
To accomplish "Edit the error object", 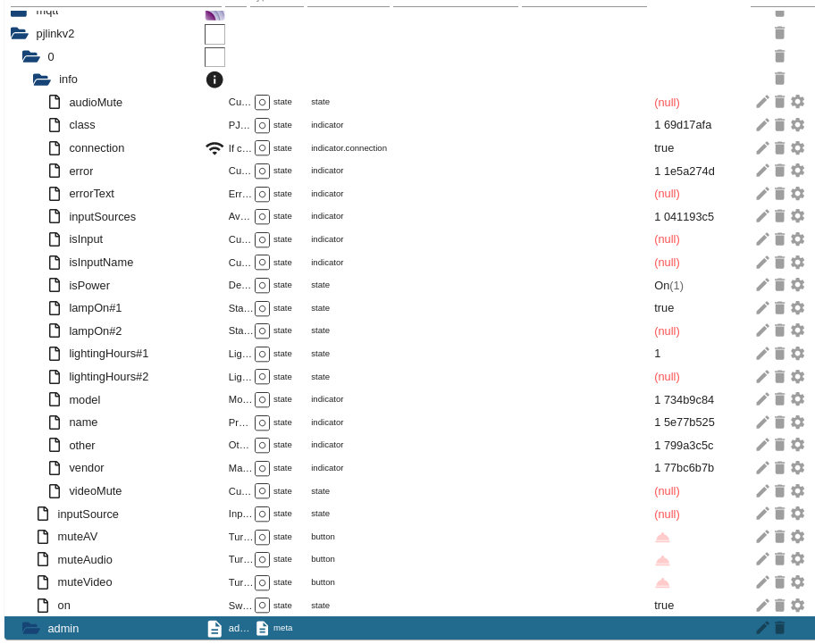I will point(762,171).
